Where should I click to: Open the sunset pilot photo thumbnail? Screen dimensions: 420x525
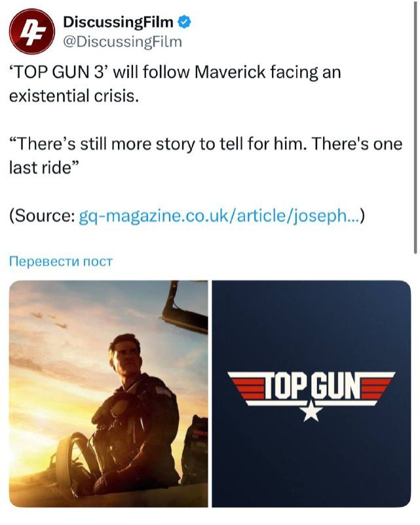(x=108, y=394)
